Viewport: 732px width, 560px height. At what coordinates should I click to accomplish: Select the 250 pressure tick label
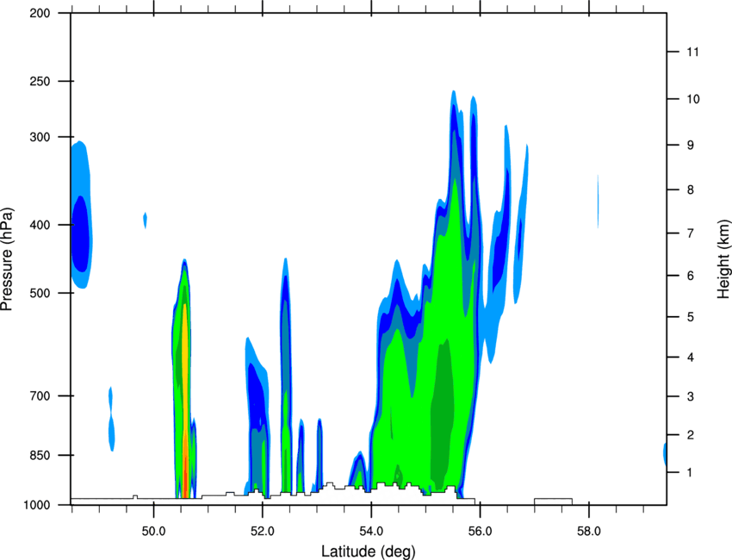point(40,81)
